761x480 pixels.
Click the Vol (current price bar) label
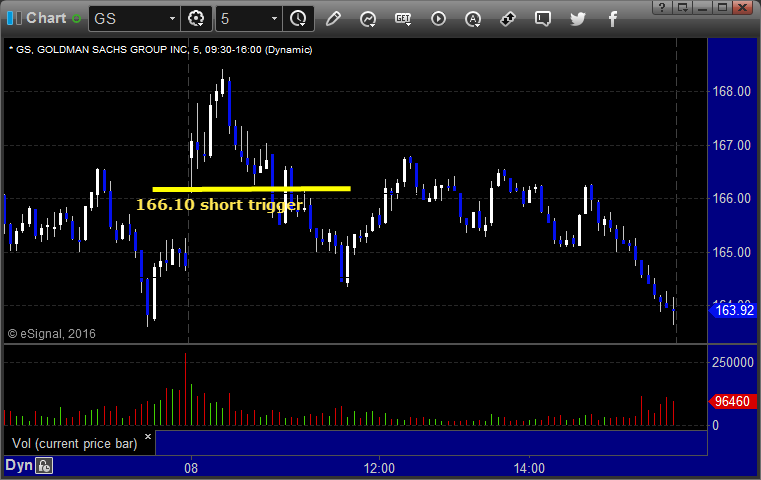pyautogui.click(x=75, y=444)
